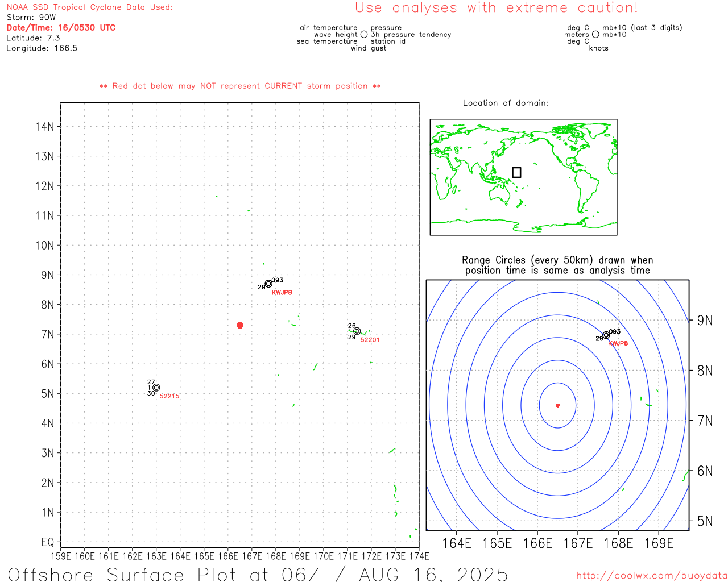
Task: Click the Range Circles title text
Action: 557,265
